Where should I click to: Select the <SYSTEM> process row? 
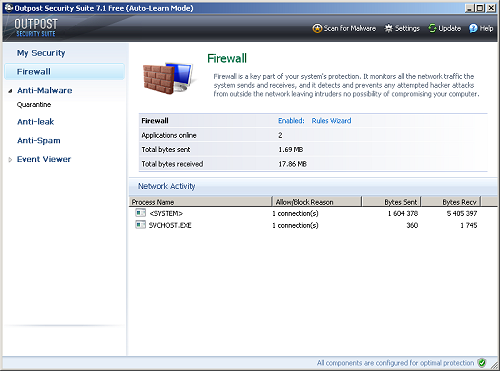tap(313, 213)
